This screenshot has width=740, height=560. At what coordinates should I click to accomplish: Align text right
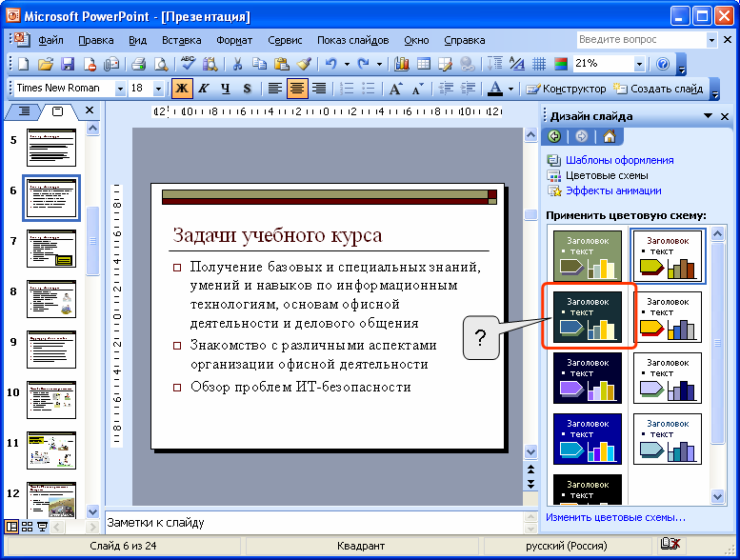319,89
